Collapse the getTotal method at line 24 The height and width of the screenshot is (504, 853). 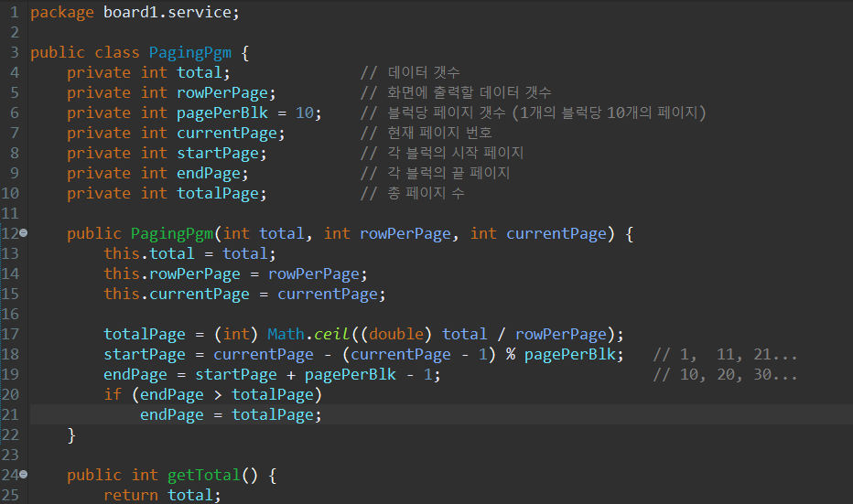pyautogui.click(x=24, y=475)
